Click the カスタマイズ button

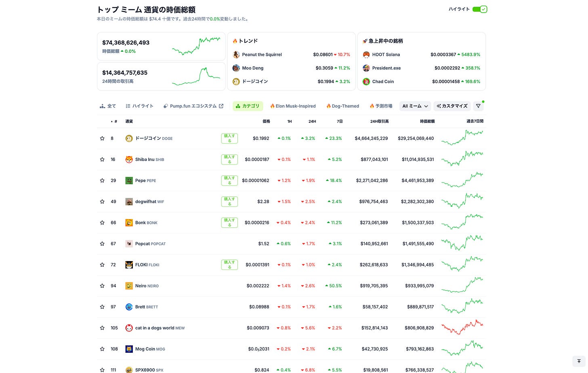click(452, 106)
